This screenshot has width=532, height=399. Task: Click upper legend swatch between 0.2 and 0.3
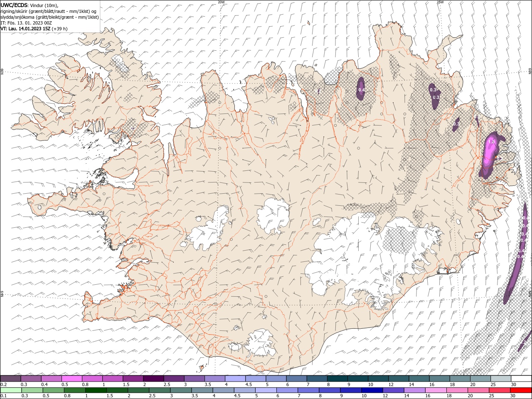10,379
